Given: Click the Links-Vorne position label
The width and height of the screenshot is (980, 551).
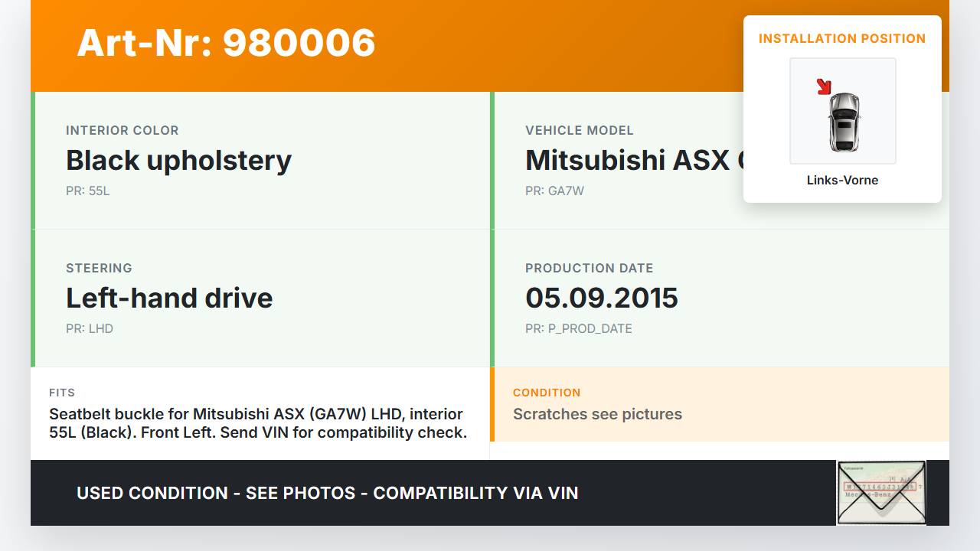Looking at the screenshot, I should (x=842, y=181).
